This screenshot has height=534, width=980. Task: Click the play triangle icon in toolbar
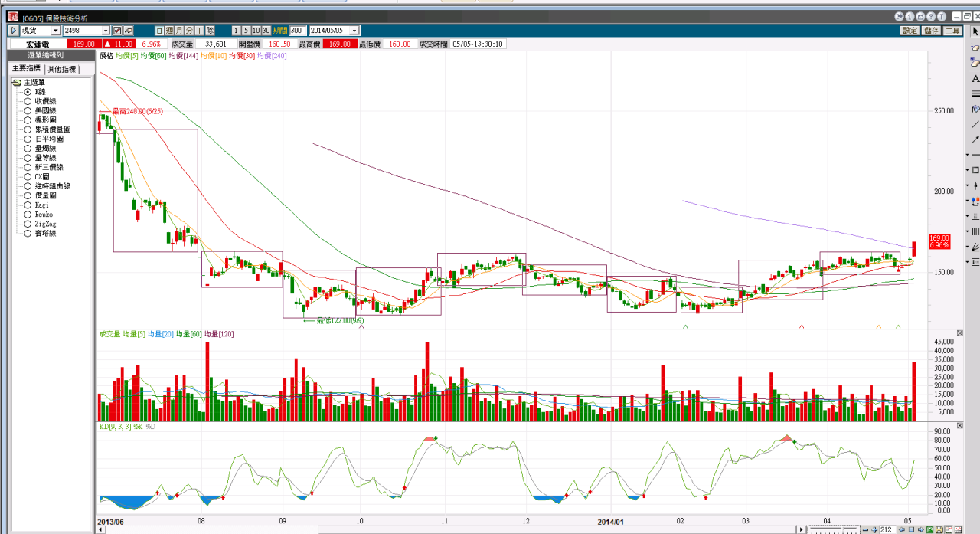(13, 31)
